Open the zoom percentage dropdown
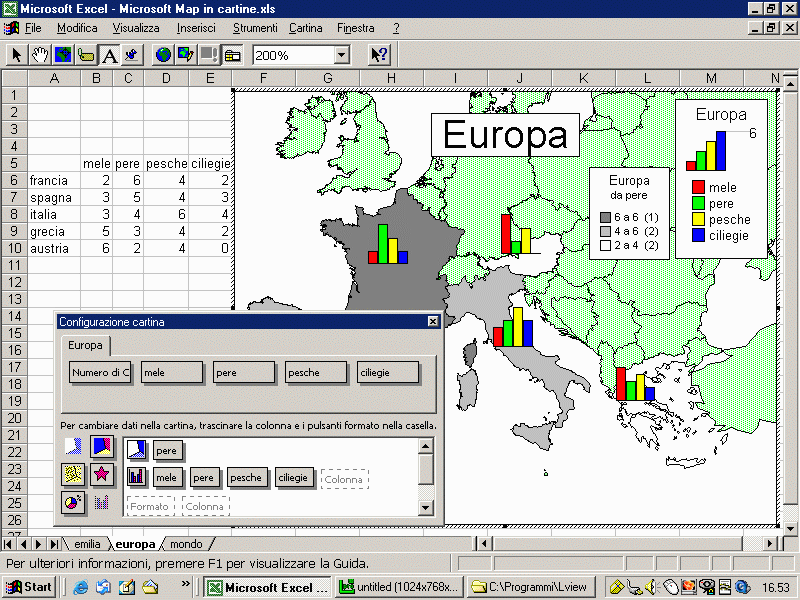Image resolution: width=800 pixels, height=600 pixels. point(341,55)
